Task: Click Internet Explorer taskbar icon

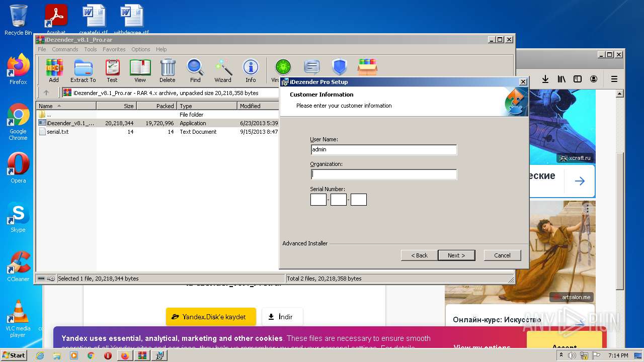Action: pyautogui.click(x=40, y=355)
